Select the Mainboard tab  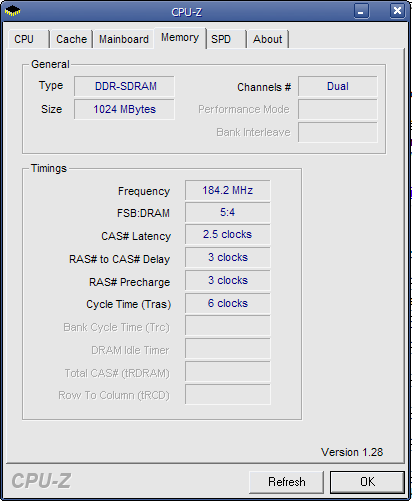pos(124,39)
